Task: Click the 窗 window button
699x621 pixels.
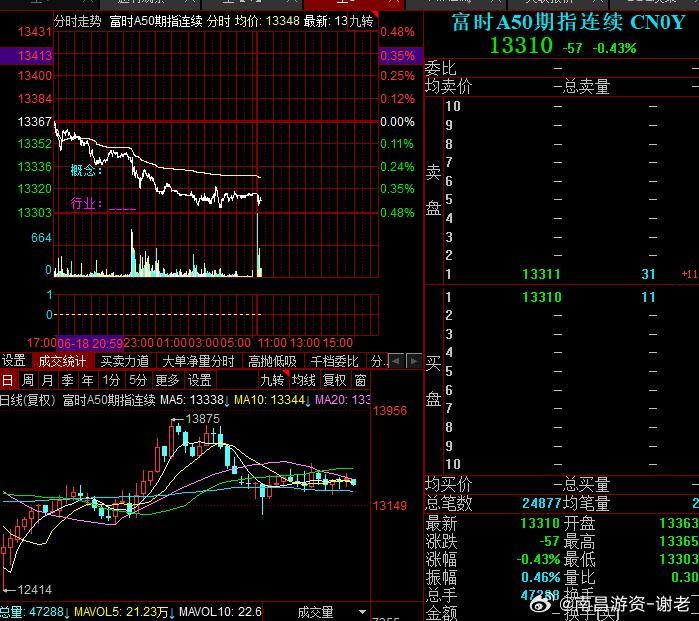Action: (x=360, y=380)
